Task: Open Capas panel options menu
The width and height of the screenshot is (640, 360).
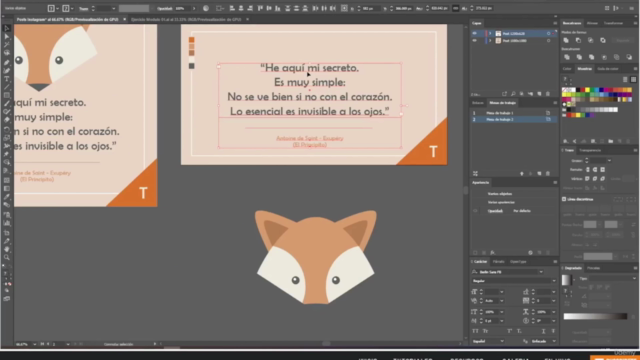Action: click(x=555, y=23)
